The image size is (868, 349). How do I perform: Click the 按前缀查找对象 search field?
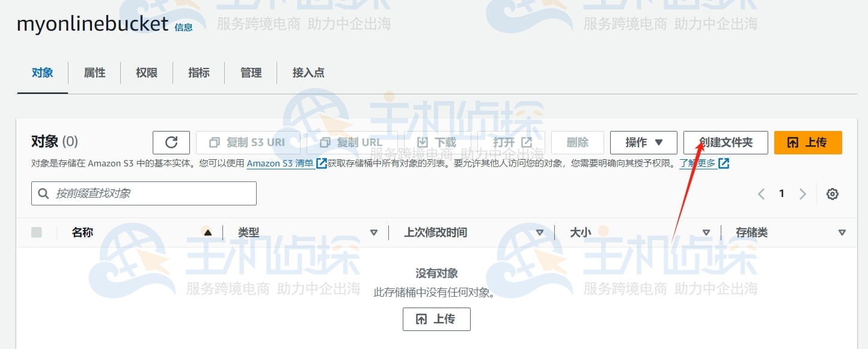pyautogui.click(x=143, y=193)
